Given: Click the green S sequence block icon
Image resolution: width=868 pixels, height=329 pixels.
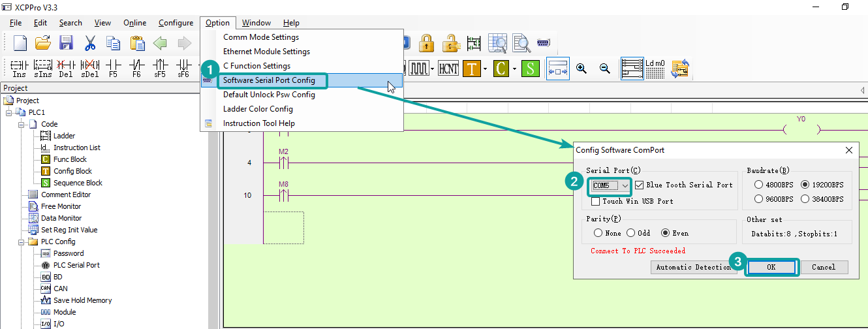Looking at the screenshot, I should 530,68.
